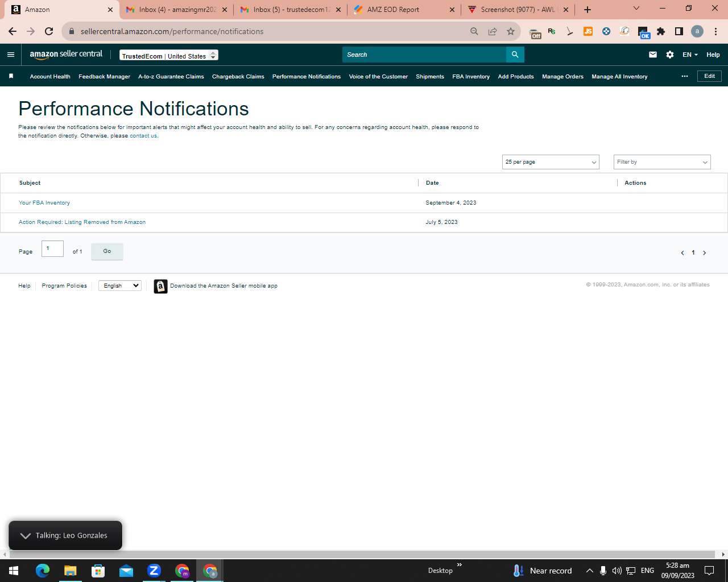Open the Windows notification center
The width and height of the screenshot is (728, 582).
pos(709,571)
